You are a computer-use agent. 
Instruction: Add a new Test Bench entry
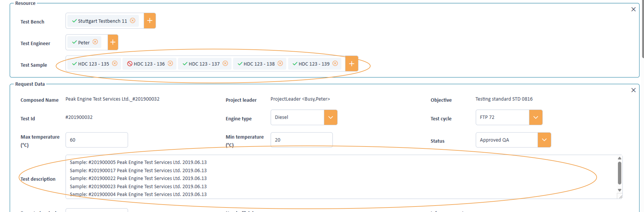click(150, 21)
